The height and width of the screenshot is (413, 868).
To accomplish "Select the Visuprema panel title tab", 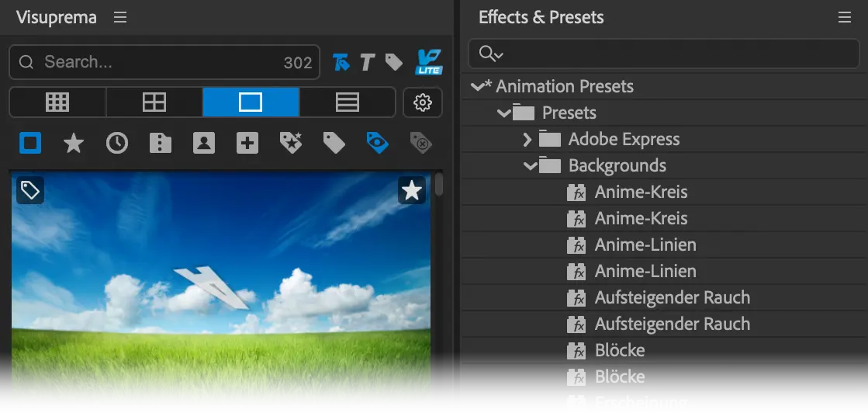I will click(57, 17).
